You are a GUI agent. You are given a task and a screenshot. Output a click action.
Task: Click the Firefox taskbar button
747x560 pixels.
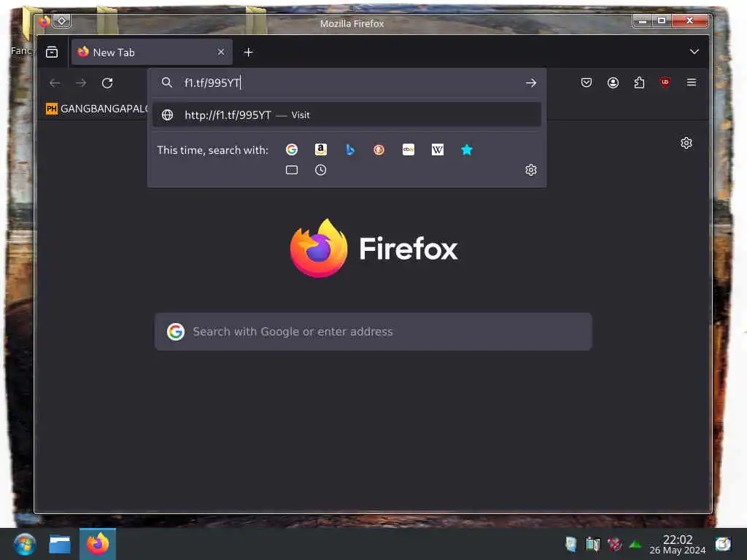tap(98, 544)
